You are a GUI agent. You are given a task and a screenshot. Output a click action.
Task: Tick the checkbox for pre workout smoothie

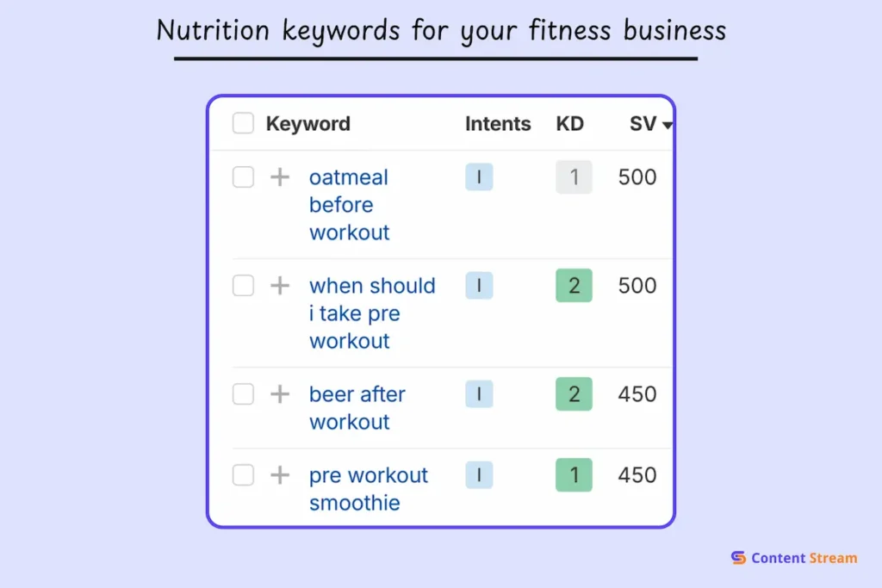[x=244, y=475]
